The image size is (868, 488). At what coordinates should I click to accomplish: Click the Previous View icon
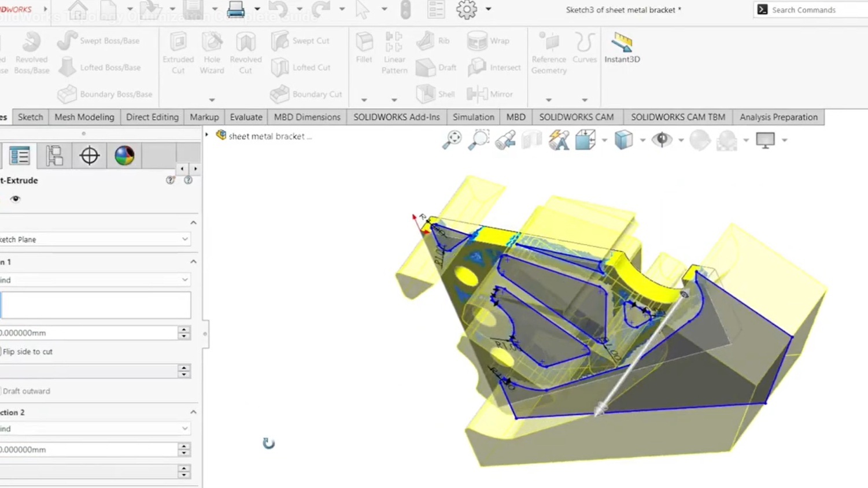pos(505,140)
